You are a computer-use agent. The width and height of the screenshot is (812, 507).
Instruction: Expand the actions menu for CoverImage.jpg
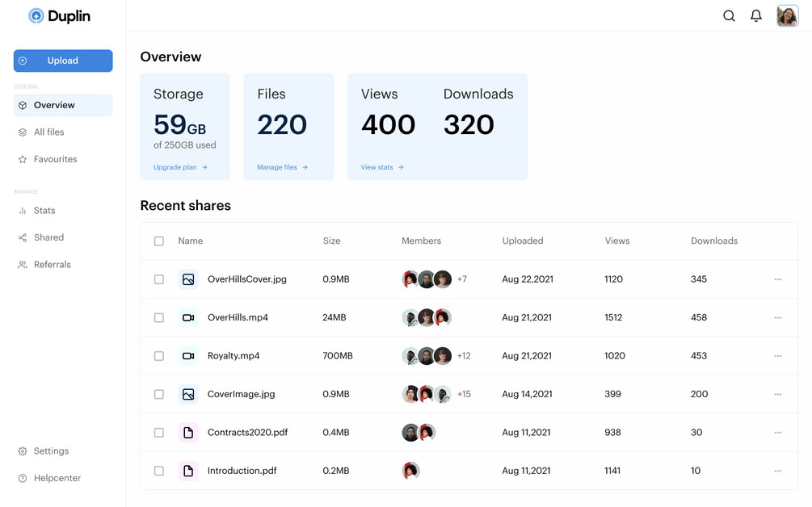(778, 395)
